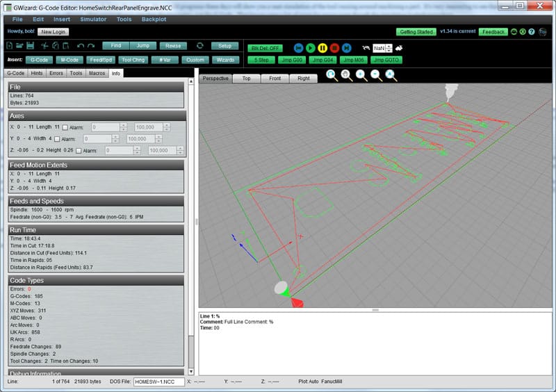Open the Tools menu
This screenshot has width=556, height=392.
pos(124,19)
